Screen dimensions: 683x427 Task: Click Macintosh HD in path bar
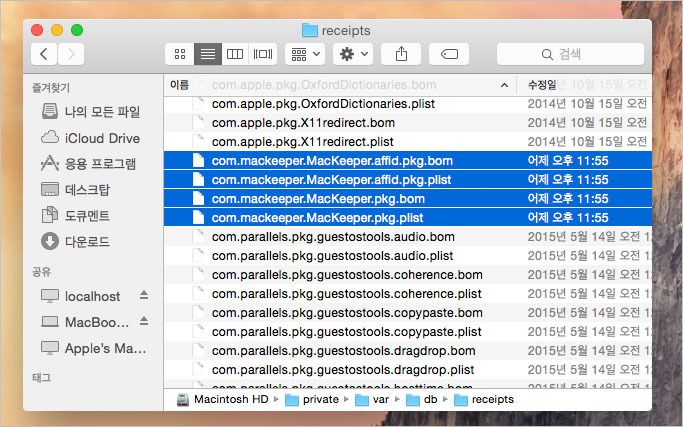[223, 400]
